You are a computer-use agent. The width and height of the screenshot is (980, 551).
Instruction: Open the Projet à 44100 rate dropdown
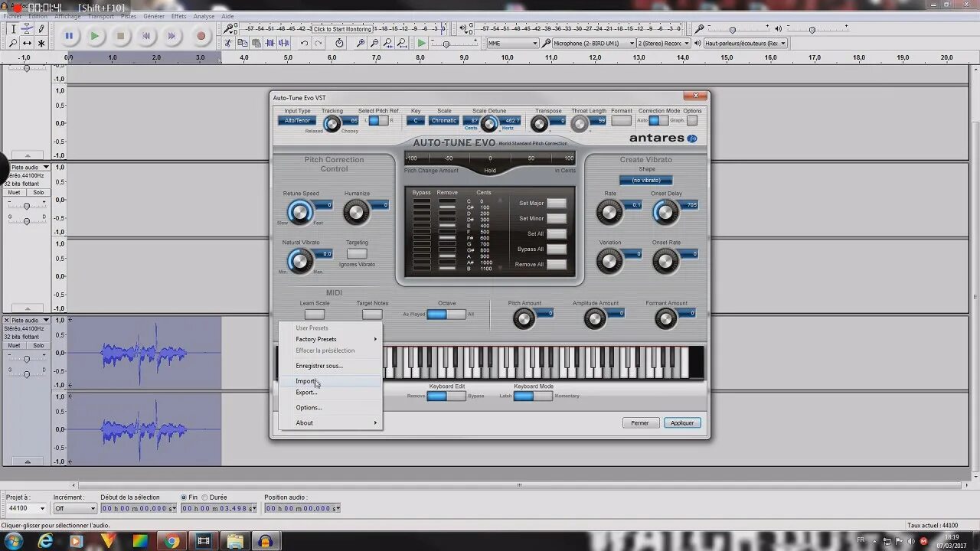tap(25, 508)
